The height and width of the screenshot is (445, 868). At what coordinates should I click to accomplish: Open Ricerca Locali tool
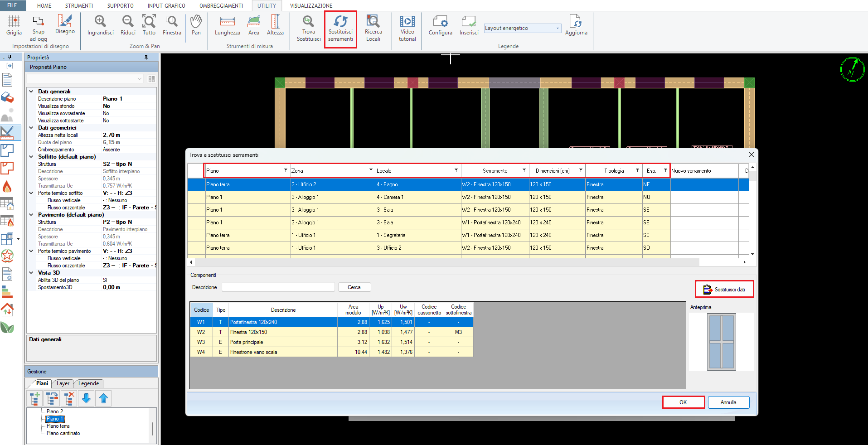(x=373, y=28)
